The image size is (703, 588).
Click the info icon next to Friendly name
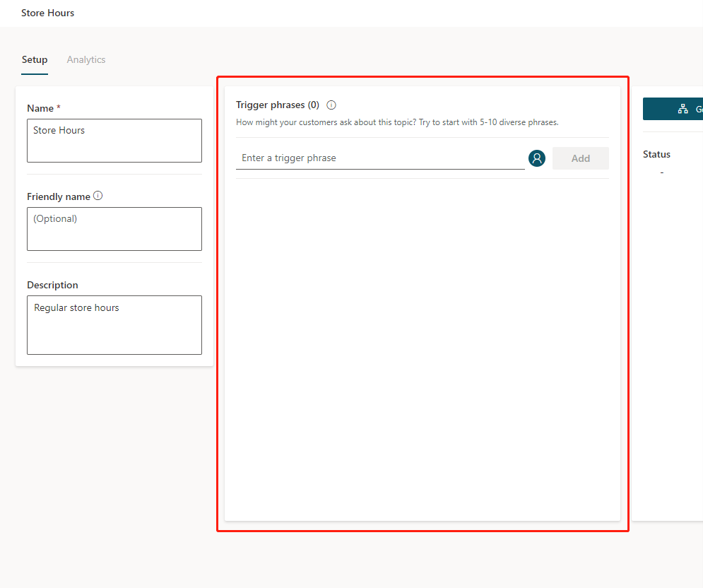coord(98,196)
